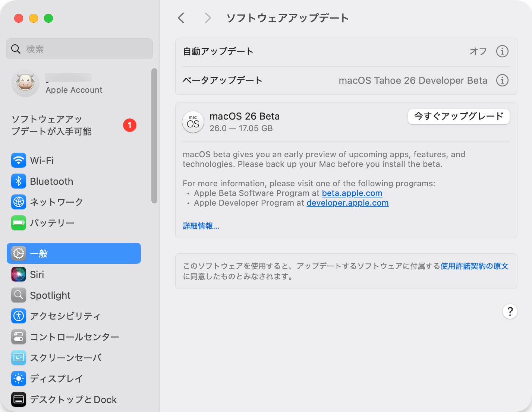Click the 26.0 — 17.05 GB text

pyautogui.click(x=241, y=128)
